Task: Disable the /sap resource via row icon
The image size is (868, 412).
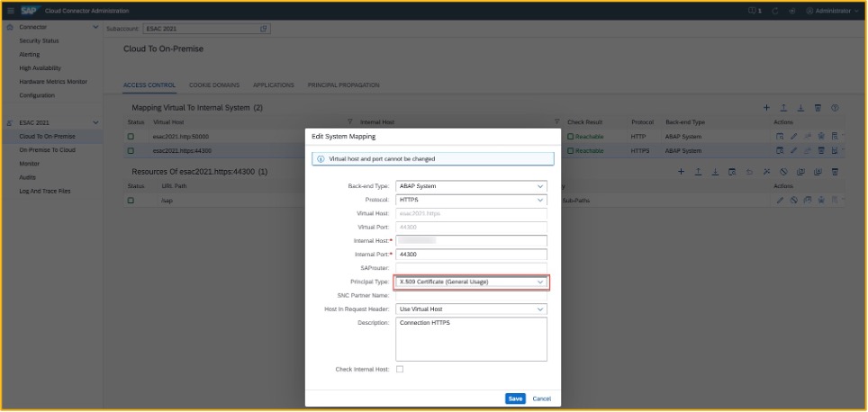Action: (x=794, y=201)
